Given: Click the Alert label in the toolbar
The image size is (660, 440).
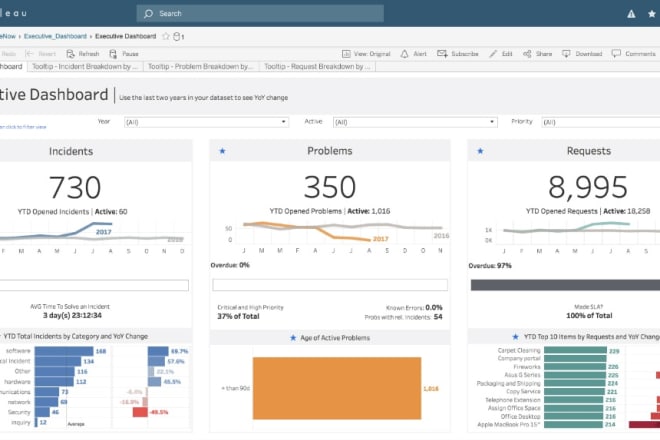Looking at the screenshot, I should [420, 54].
